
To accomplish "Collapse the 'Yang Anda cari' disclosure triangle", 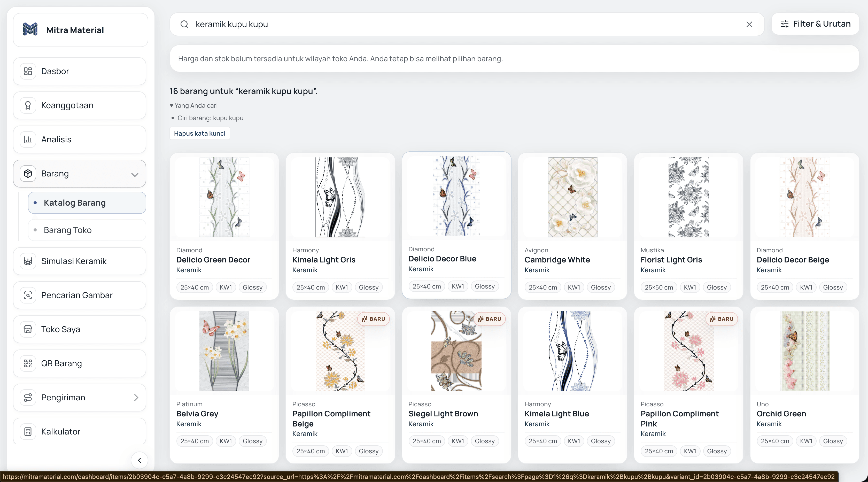I will 172,105.
